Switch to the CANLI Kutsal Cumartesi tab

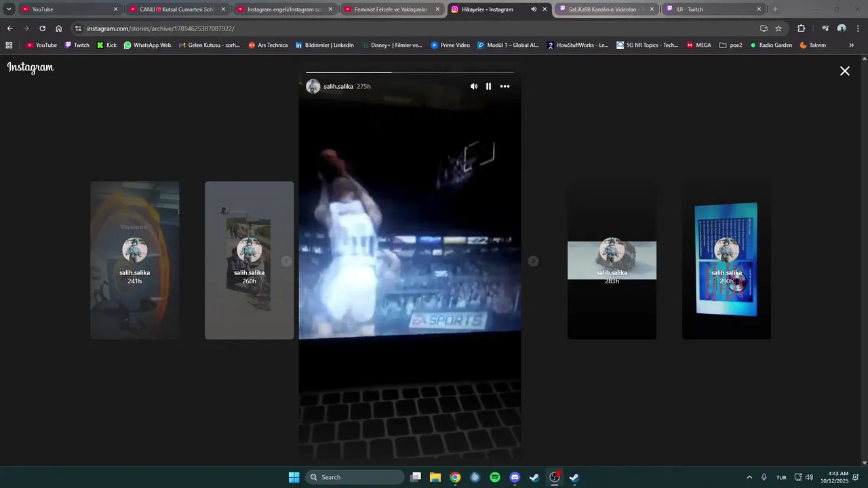click(178, 9)
